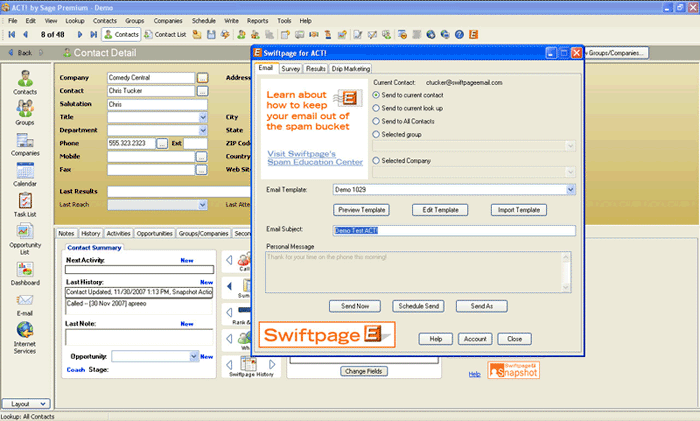Open the Selected Company dropdown

(x=570, y=172)
